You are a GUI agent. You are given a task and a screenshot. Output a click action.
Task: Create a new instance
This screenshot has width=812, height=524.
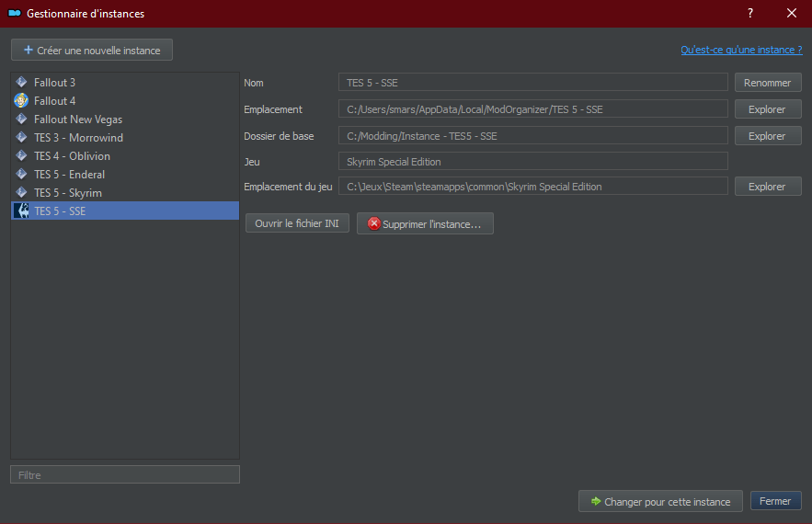pos(92,51)
